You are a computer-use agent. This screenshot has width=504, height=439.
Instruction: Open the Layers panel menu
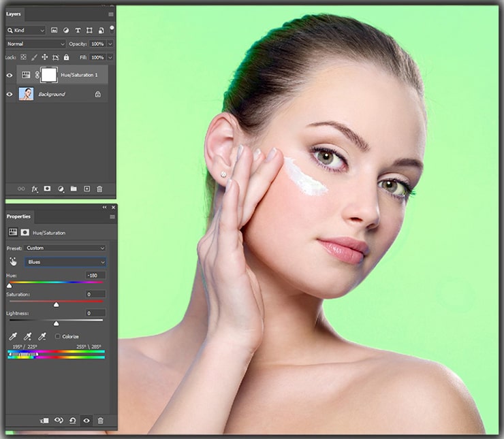111,14
